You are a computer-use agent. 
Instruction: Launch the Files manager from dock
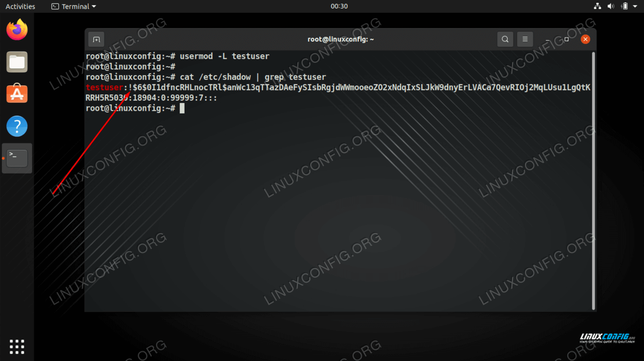(x=17, y=62)
